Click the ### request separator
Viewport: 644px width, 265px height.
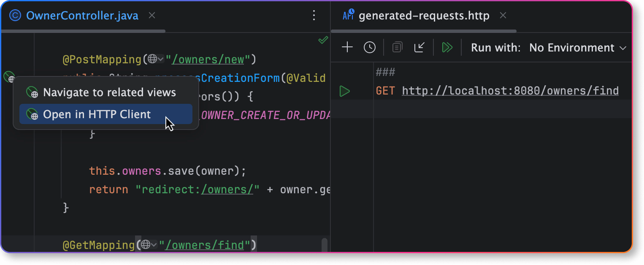(x=386, y=72)
